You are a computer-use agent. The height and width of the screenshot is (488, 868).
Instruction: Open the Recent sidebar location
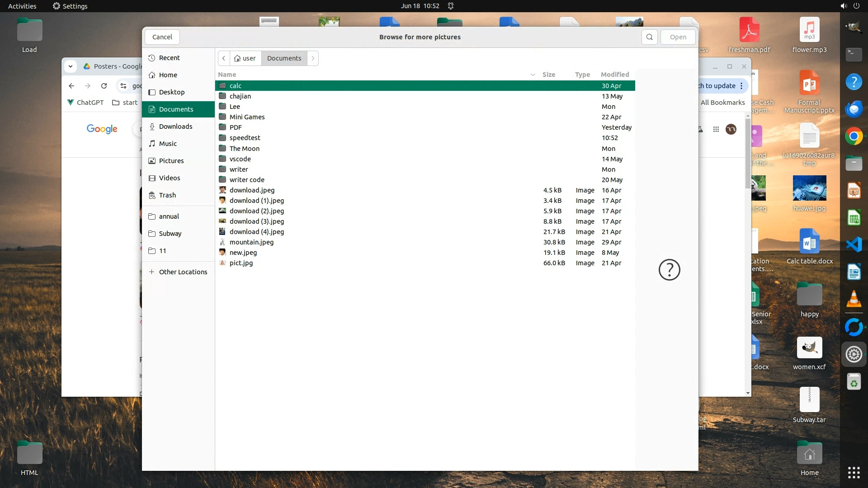point(169,58)
